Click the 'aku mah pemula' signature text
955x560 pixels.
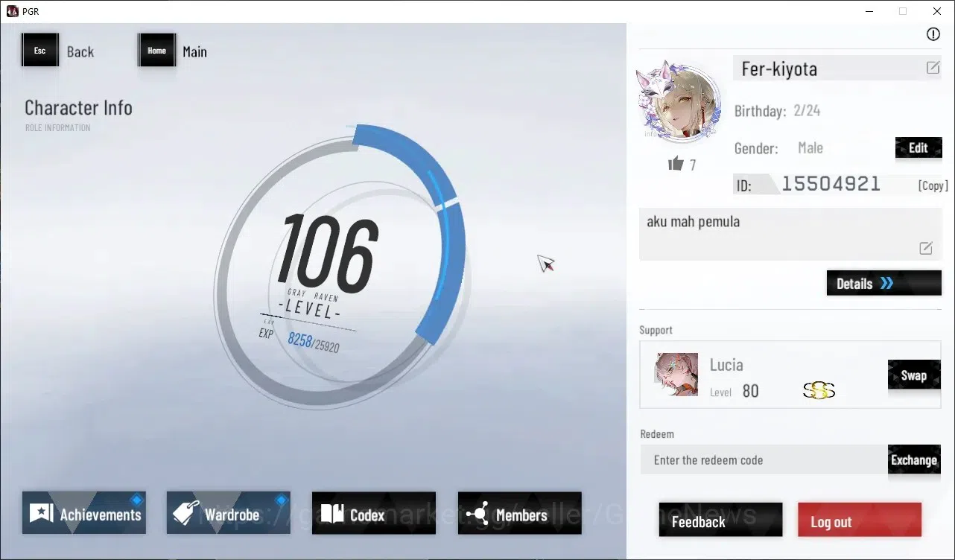click(x=694, y=222)
